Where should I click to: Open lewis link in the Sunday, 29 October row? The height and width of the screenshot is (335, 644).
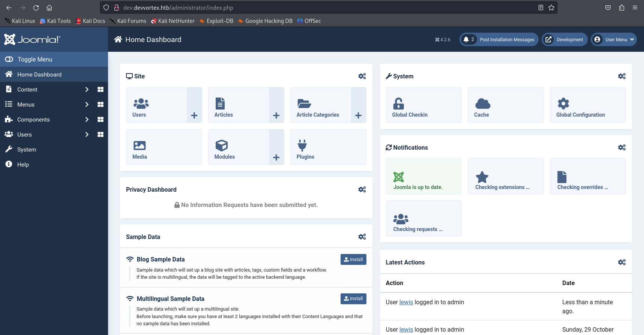(406, 329)
